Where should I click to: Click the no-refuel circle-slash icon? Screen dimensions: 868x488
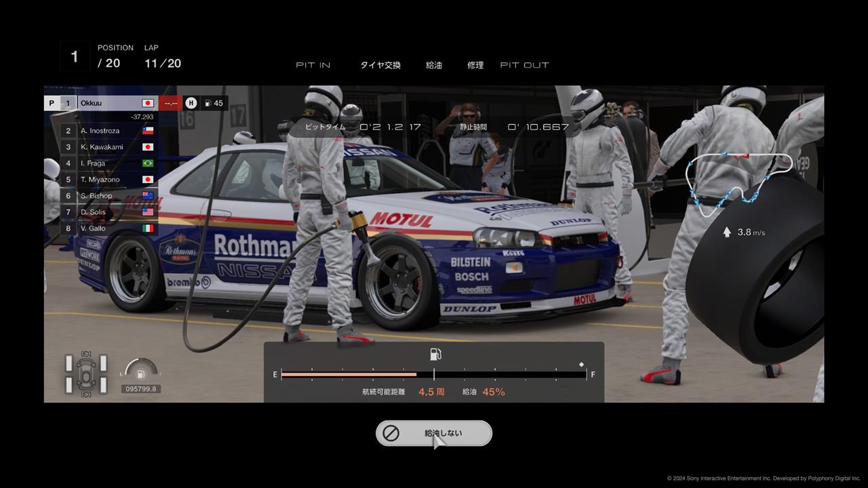click(391, 433)
